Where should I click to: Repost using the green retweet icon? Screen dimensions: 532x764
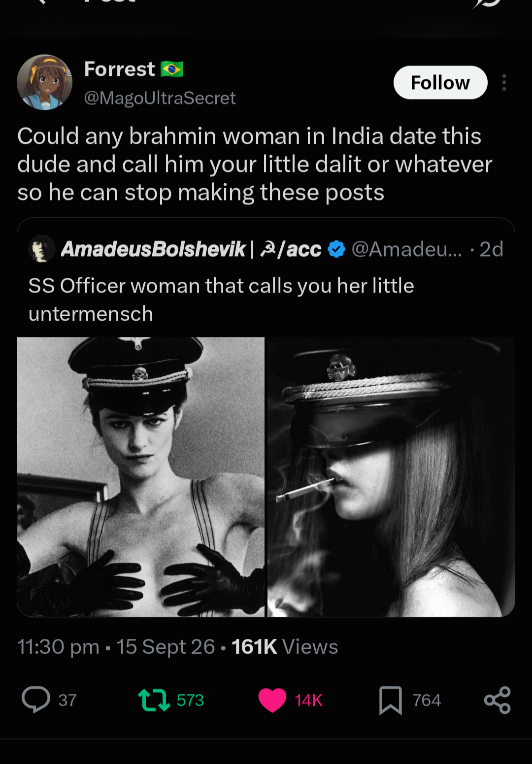pos(154,700)
